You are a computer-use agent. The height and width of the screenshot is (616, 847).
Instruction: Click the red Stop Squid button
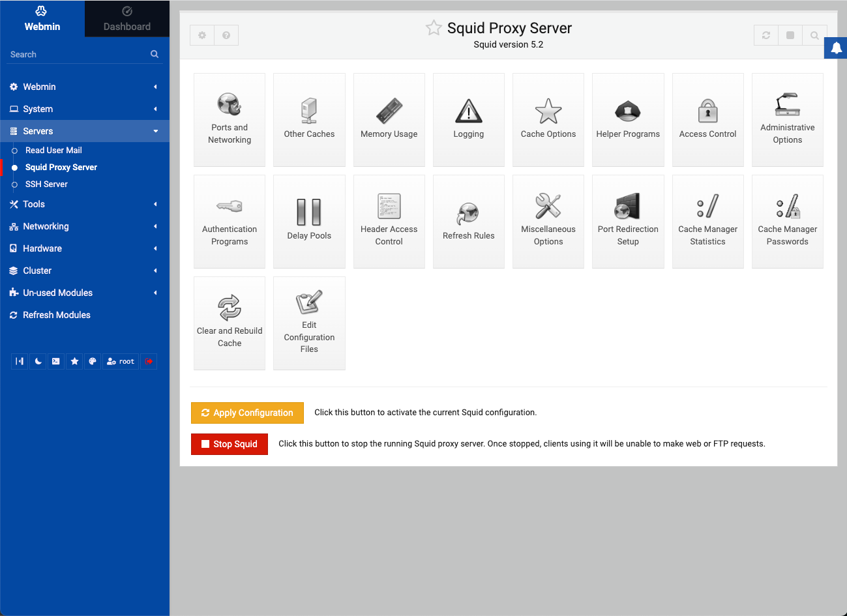(230, 444)
